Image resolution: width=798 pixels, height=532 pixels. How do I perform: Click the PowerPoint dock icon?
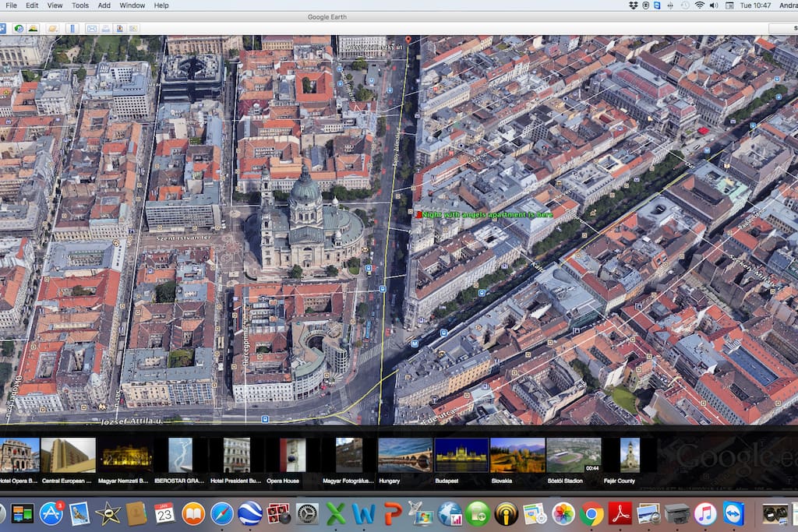tap(393, 513)
